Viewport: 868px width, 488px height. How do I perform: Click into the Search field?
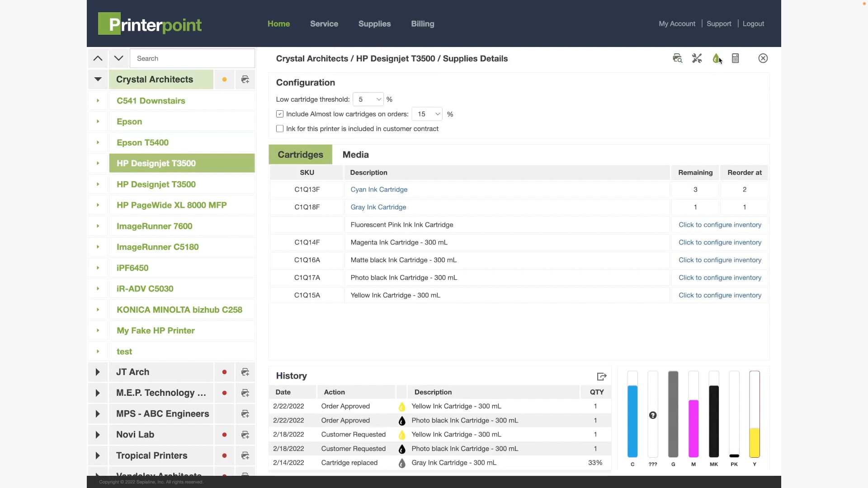[192, 58]
